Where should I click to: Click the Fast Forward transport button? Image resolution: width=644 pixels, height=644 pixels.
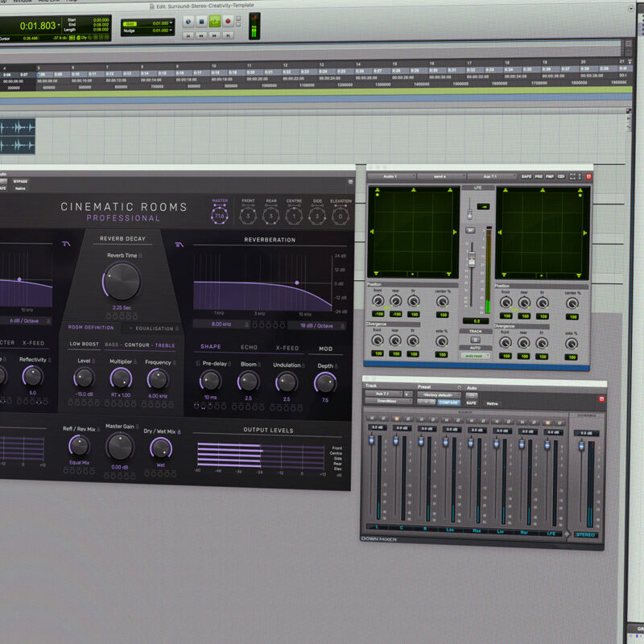pyautogui.click(x=214, y=35)
